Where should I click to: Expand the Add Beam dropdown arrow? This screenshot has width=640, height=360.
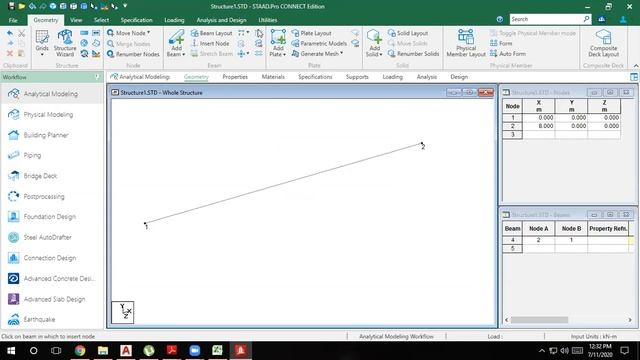pyautogui.click(x=184, y=54)
